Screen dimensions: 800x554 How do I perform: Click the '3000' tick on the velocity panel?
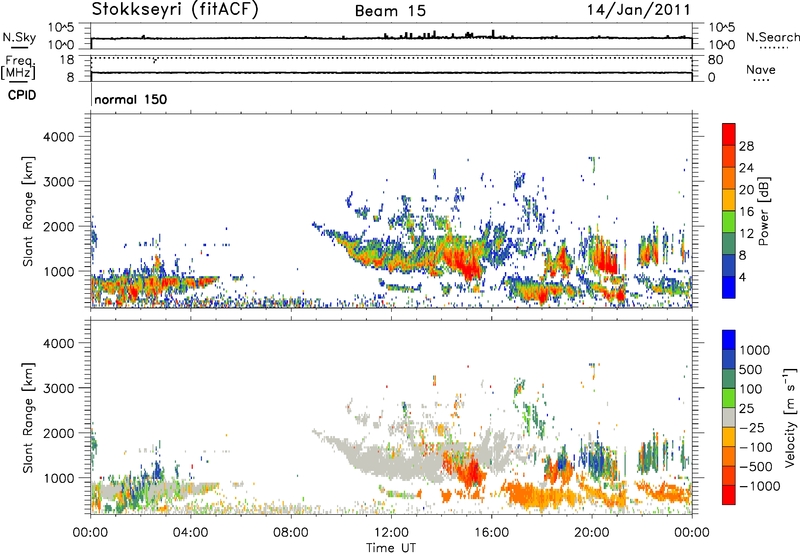58,388
